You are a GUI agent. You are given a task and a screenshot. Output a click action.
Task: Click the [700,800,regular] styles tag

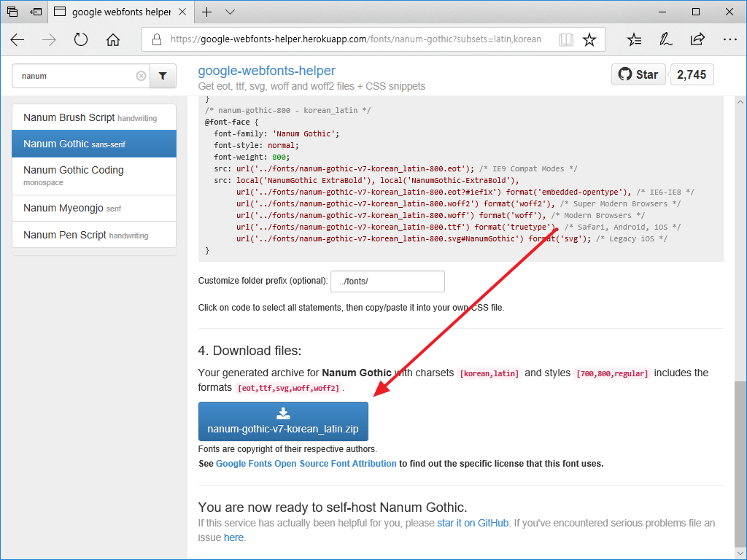coord(612,373)
